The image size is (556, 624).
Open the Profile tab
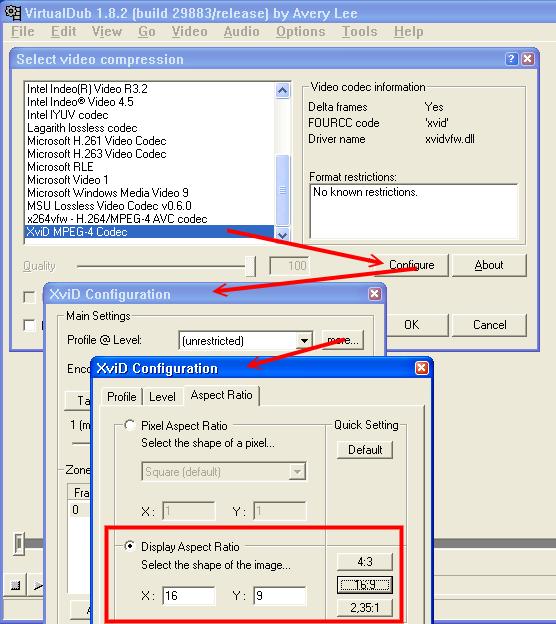[x=122, y=397]
